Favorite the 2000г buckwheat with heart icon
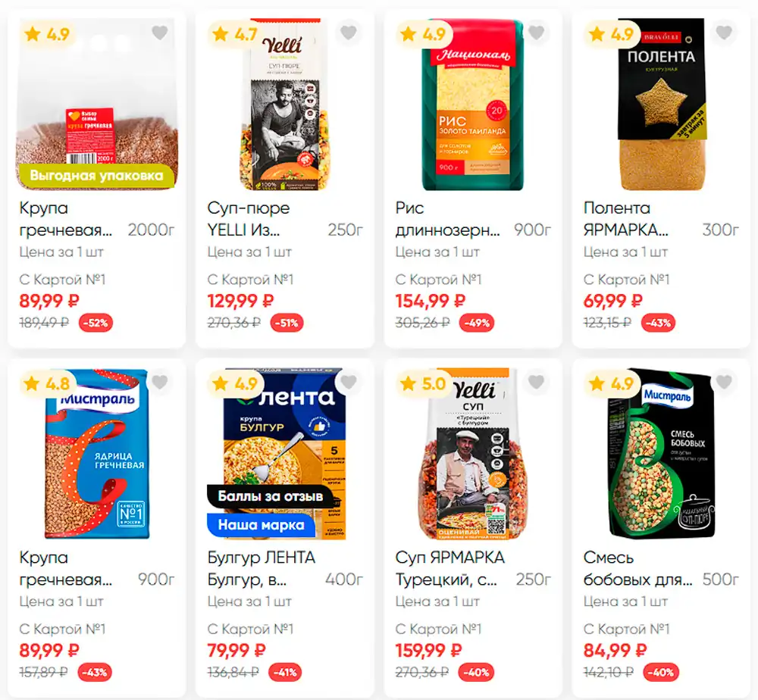 click(160, 33)
